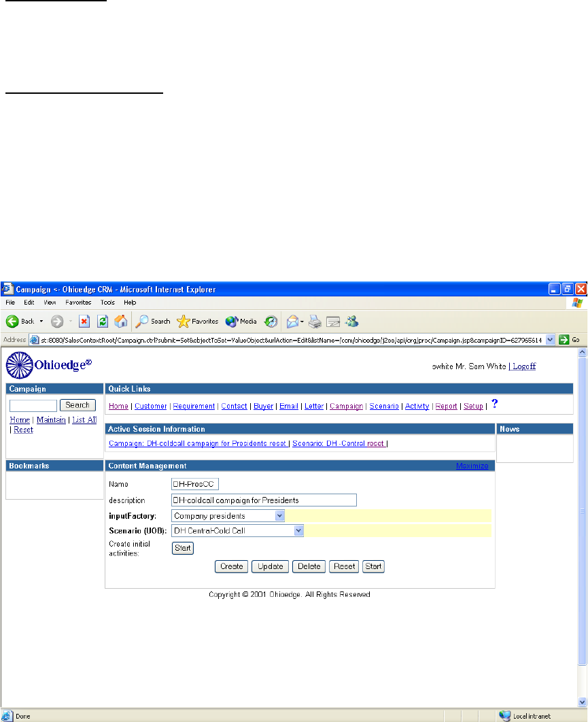Open the Favorites menu
588x722 pixels.
coord(77,302)
